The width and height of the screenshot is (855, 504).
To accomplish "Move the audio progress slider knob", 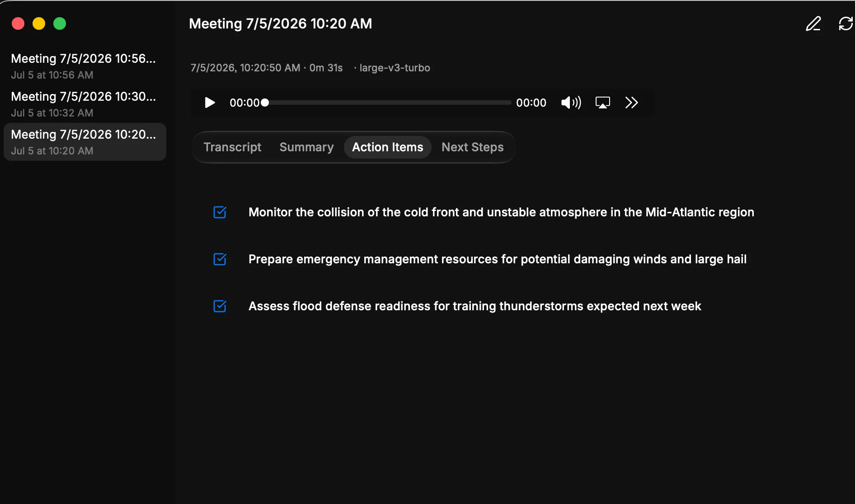I will point(265,103).
